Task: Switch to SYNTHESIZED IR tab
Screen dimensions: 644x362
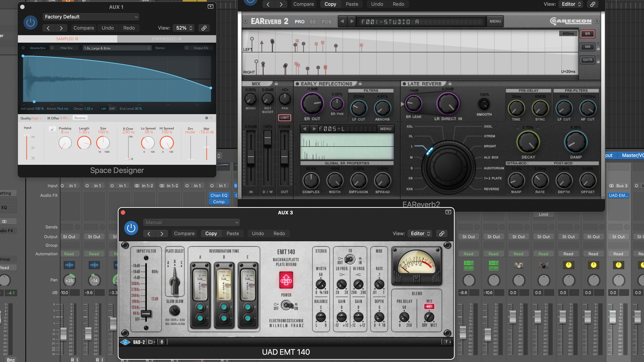Action: pos(166,39)
